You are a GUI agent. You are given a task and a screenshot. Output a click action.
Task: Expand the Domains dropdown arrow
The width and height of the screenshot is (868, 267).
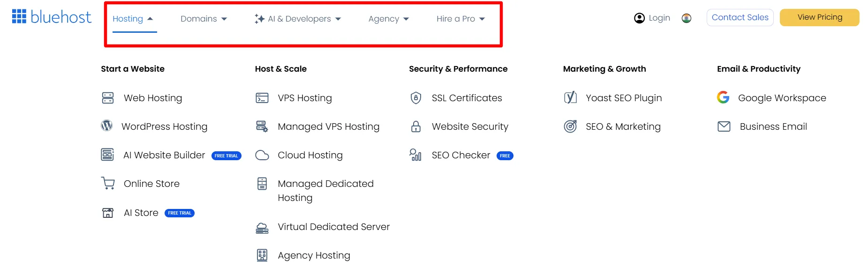[224, 19]
